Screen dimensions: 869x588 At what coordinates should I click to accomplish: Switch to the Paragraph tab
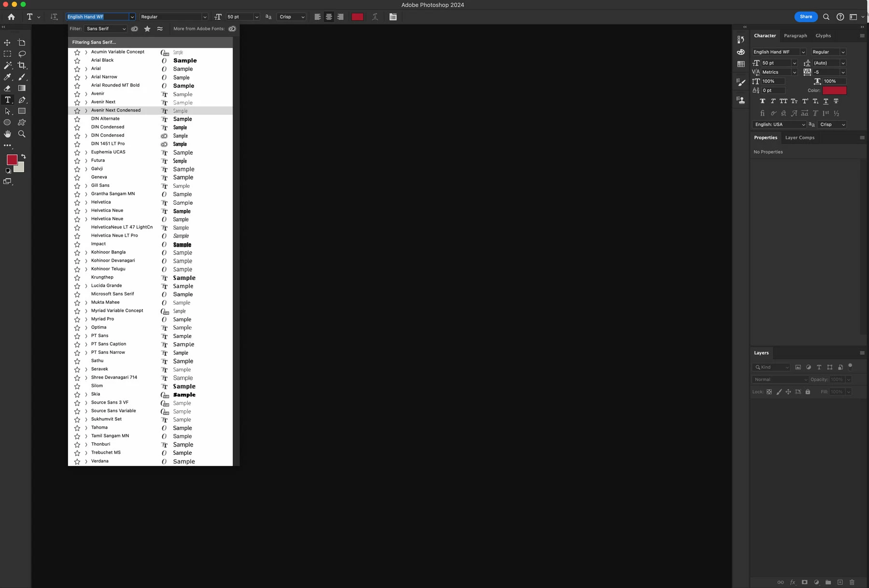tap(795, 36)
